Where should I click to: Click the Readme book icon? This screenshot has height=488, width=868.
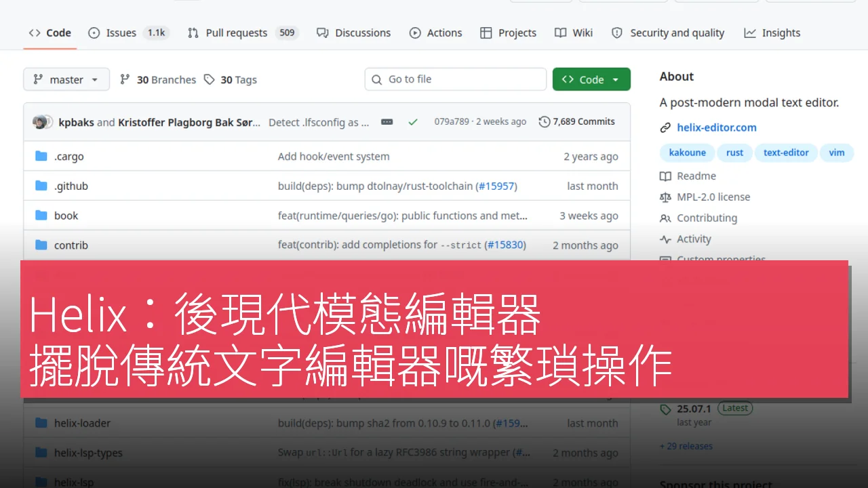coord(665,176)
